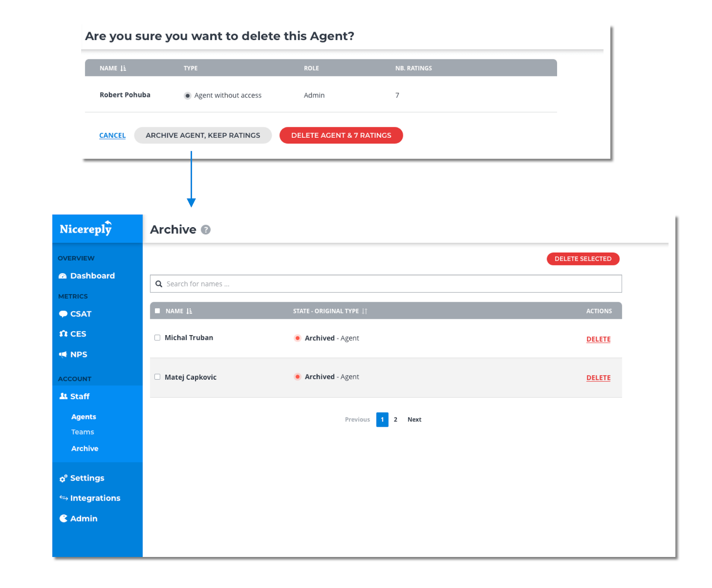The width and height of the screenshot is (712, 588).
Task: Click the Archive sidebar item
Action: click(x=83, y=448)
